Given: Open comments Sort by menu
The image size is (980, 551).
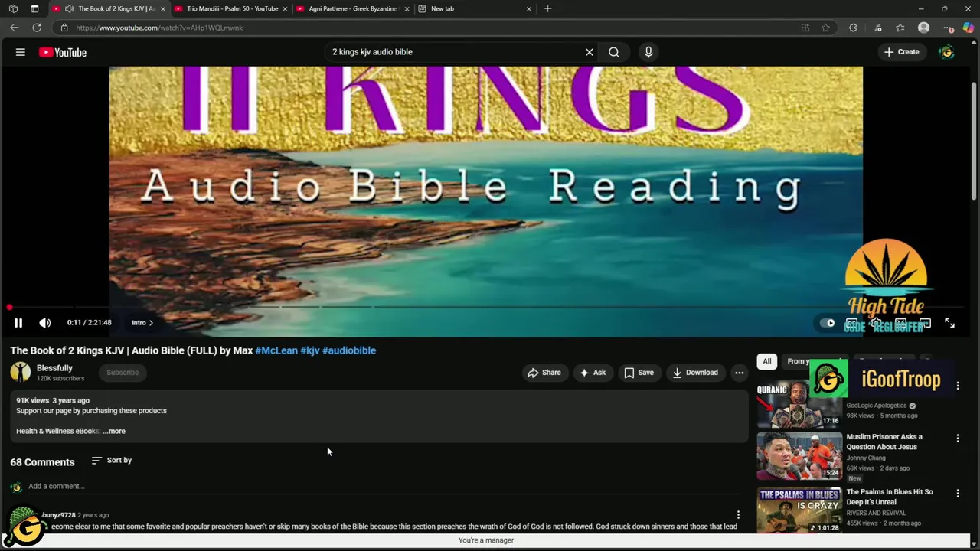Looking at the screenshot, I should [112, 460].
